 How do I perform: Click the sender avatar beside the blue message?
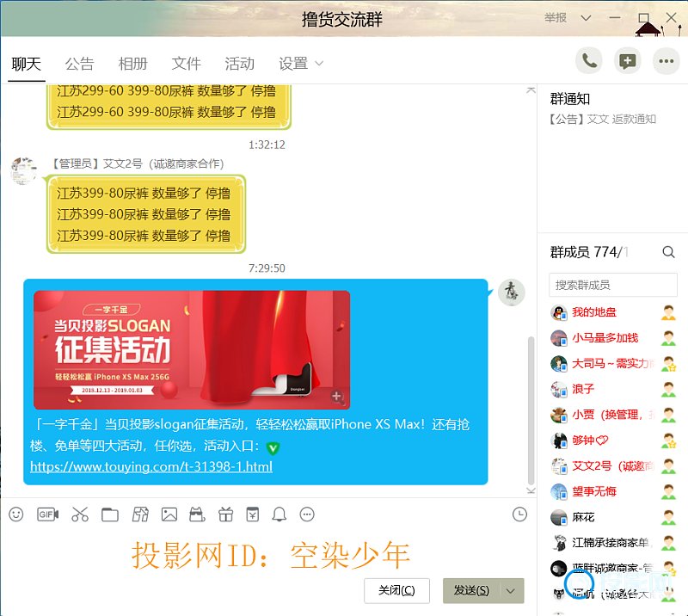(511, 292)
